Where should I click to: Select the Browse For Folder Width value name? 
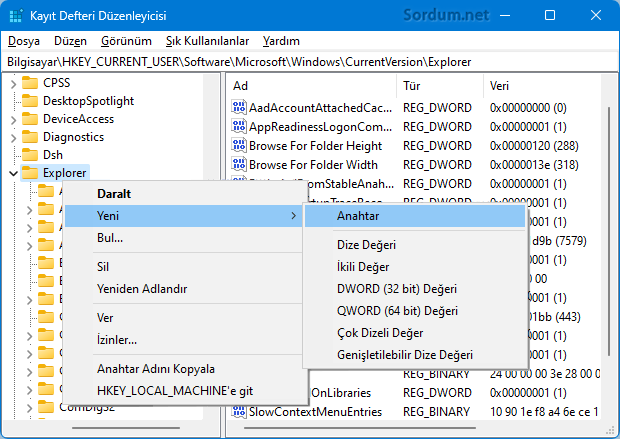click(x=313, y=165)
